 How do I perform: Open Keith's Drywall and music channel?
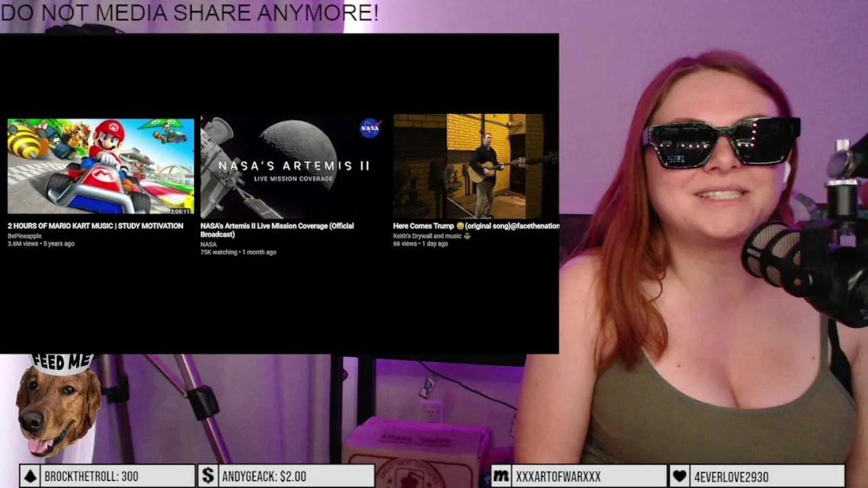click(431, 236)
